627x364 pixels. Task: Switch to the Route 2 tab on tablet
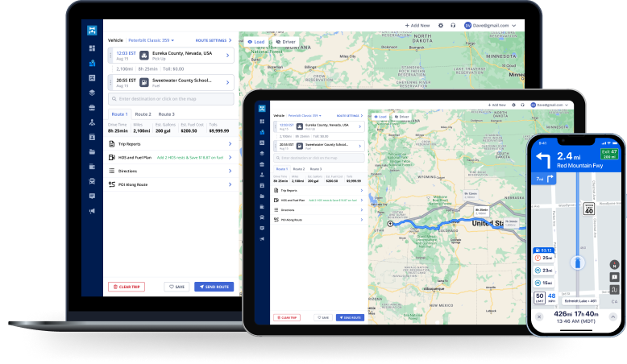tap(299, 169)
